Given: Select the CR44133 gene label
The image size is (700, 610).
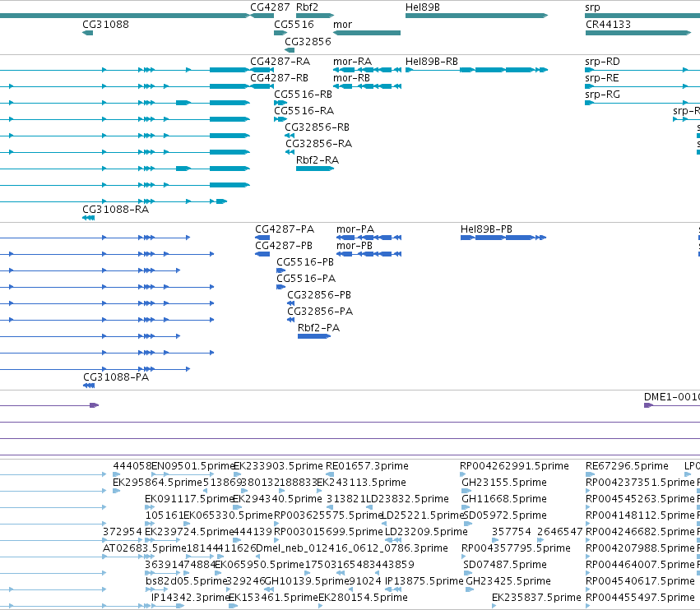Looking at the screenshot, I should (x=608, y=24).
